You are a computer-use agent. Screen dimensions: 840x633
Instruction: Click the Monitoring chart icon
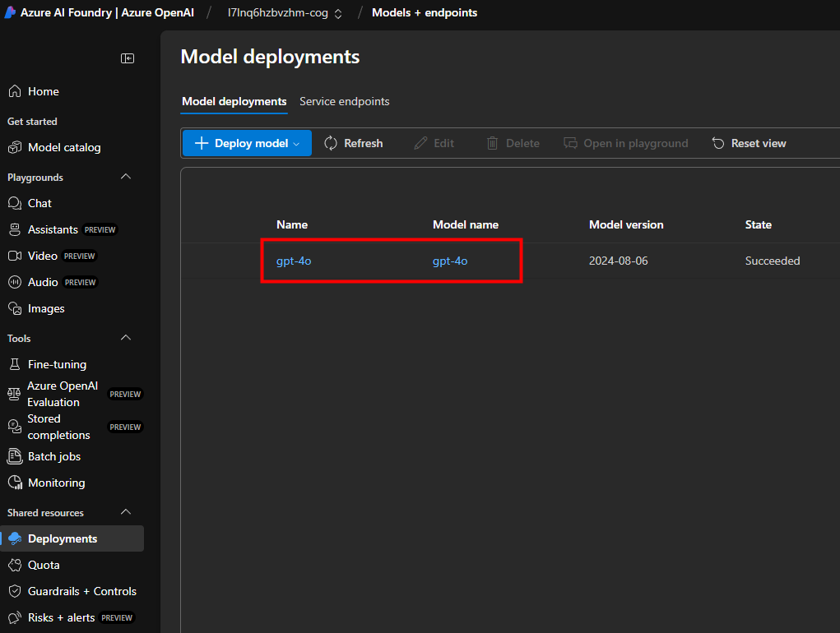coord(15,483)
